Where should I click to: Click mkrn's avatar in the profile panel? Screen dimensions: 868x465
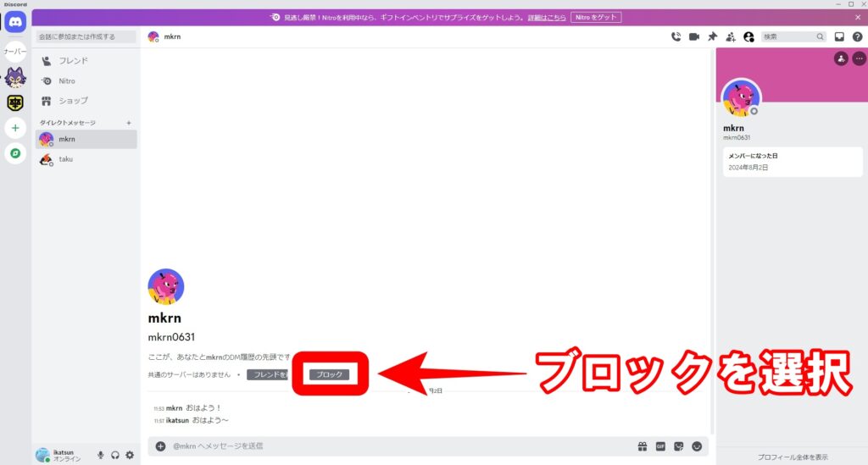[x=741, y=98]
